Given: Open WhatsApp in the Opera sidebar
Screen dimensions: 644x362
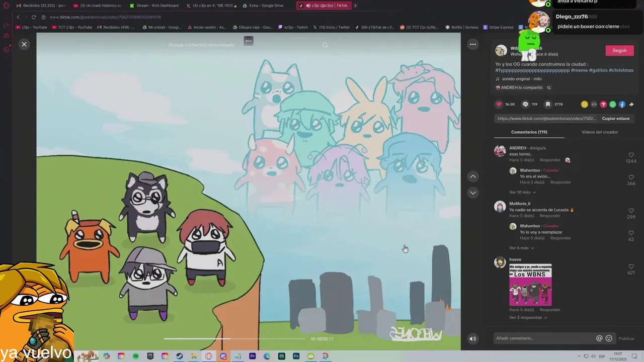Looking at the screenshot, I should coord(6,49).
